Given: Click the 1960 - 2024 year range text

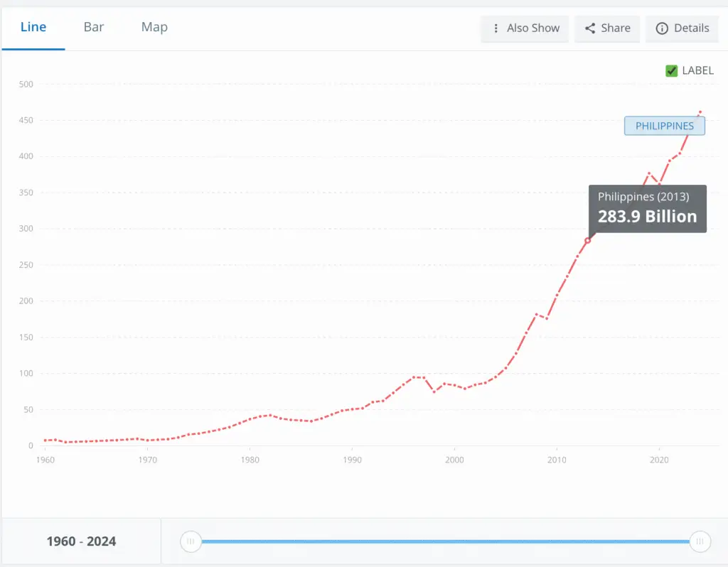Looking at the screenshot, I should click(x=81, y=541).
